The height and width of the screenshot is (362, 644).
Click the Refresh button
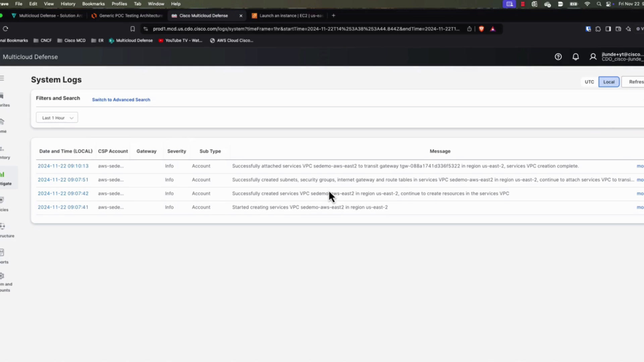coord(633,82)
